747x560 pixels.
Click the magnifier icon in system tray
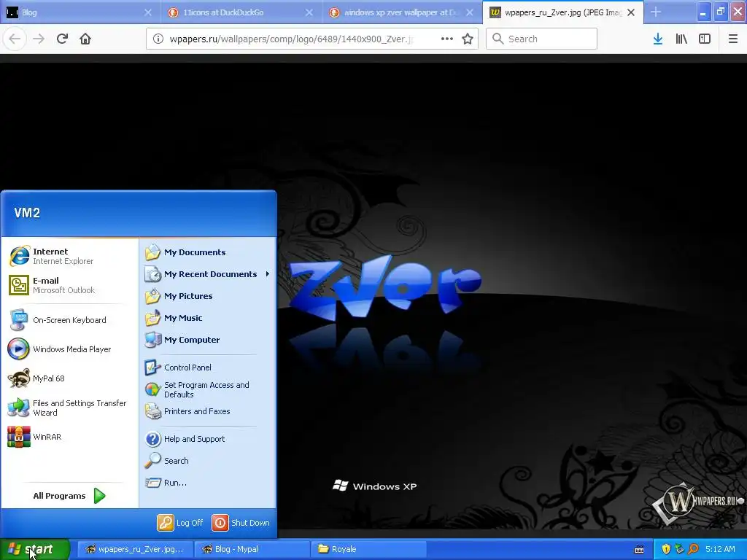pyautogui.click(x=693, y=549)
